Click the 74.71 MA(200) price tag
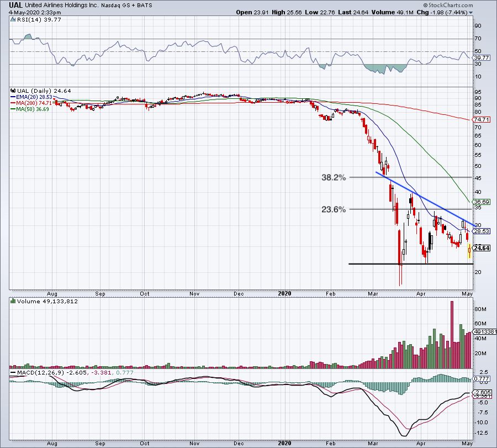This screenshot has width=497, height=448. click(x=483, y=119)
